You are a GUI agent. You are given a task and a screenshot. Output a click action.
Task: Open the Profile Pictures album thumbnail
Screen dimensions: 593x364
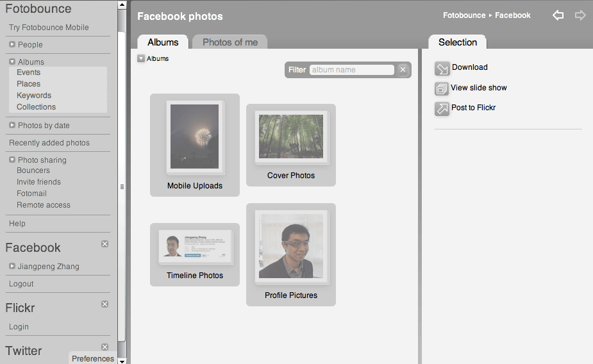(291, 247)
